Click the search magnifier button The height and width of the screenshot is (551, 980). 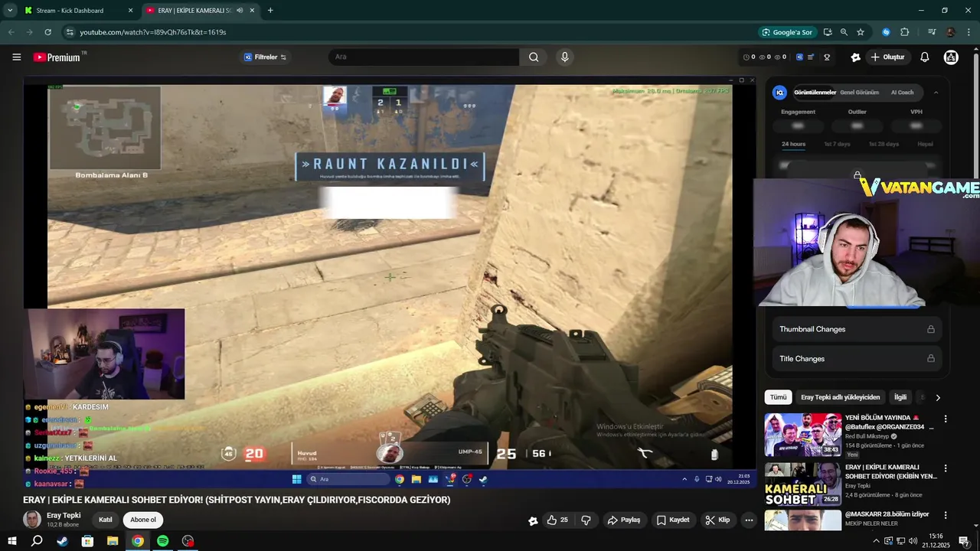coord(534,57)
